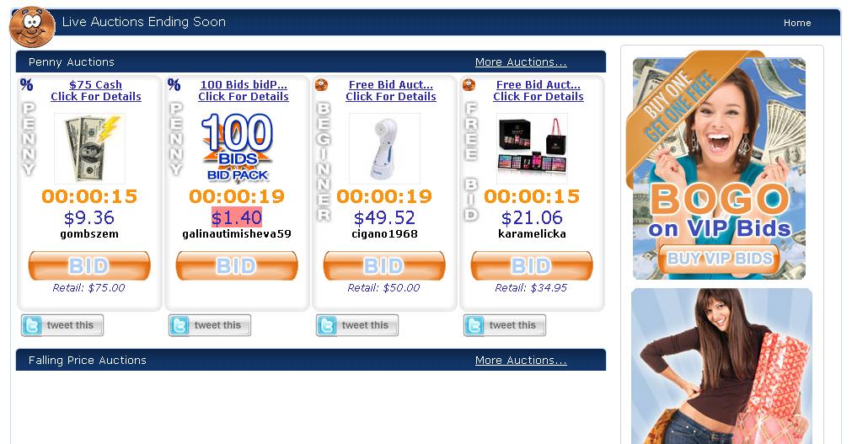Open More Auctions in Falling Price header
868x444 pixels.
coord(521,361)
